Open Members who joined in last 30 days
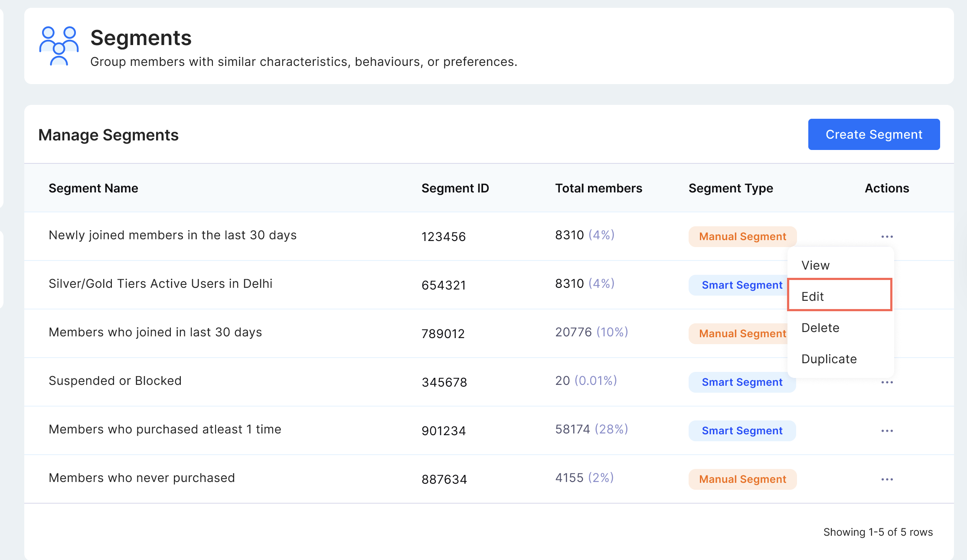967x560 pixels. pos(155,332)
